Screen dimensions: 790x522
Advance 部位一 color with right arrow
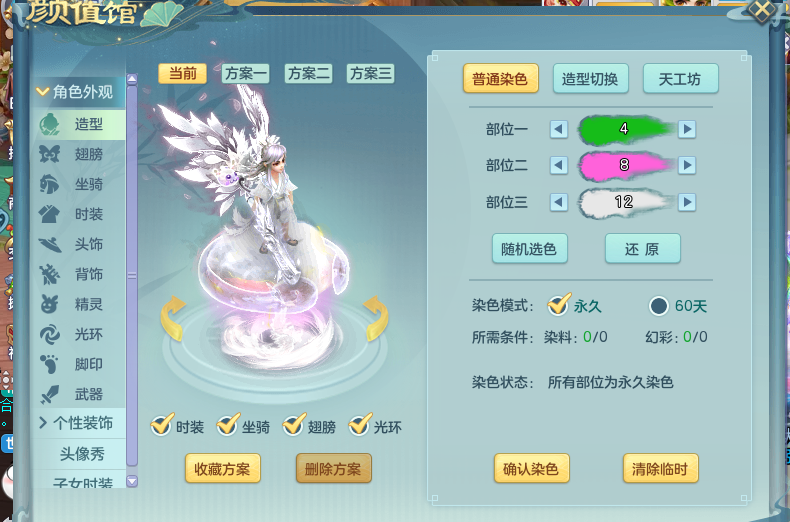pos(687,129)
